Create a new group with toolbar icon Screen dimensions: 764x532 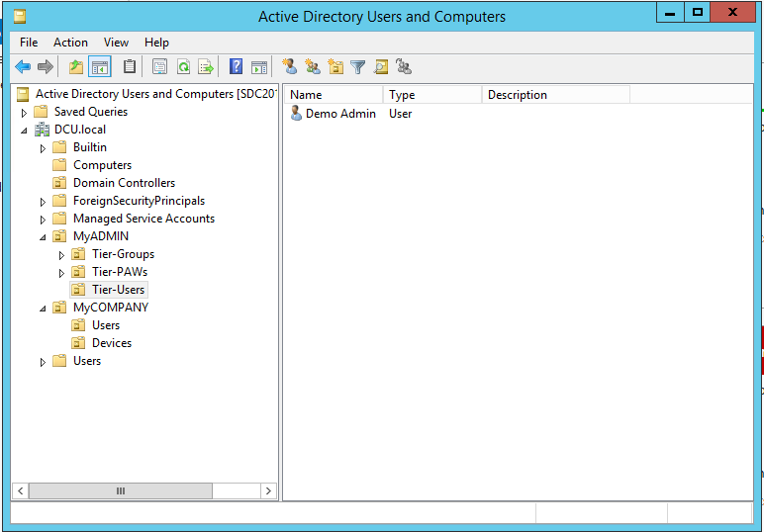[313, 67]
